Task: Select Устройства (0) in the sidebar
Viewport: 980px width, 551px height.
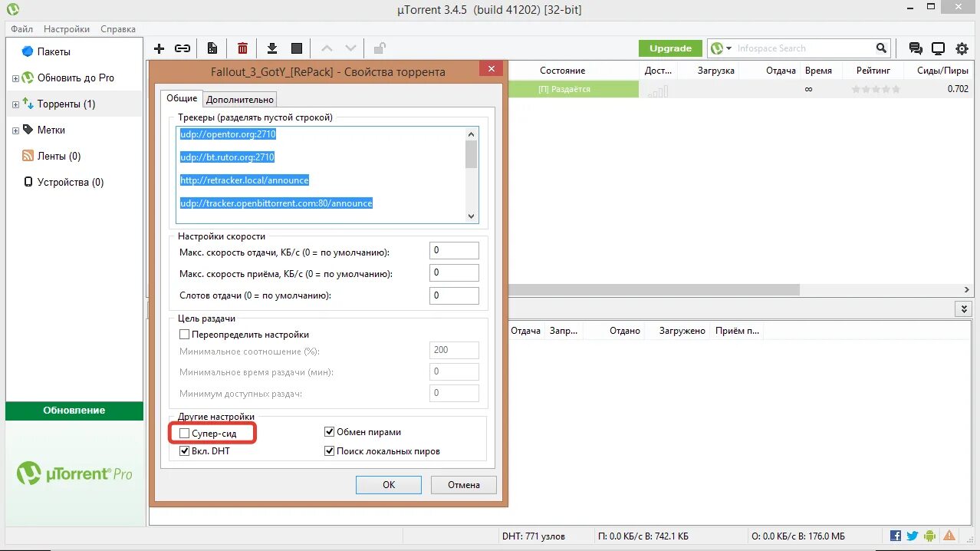Action: pos(71,182)
